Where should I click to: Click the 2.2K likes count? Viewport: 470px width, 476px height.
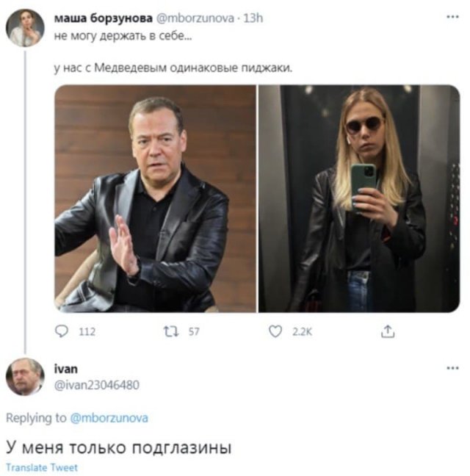click(302, 332)
